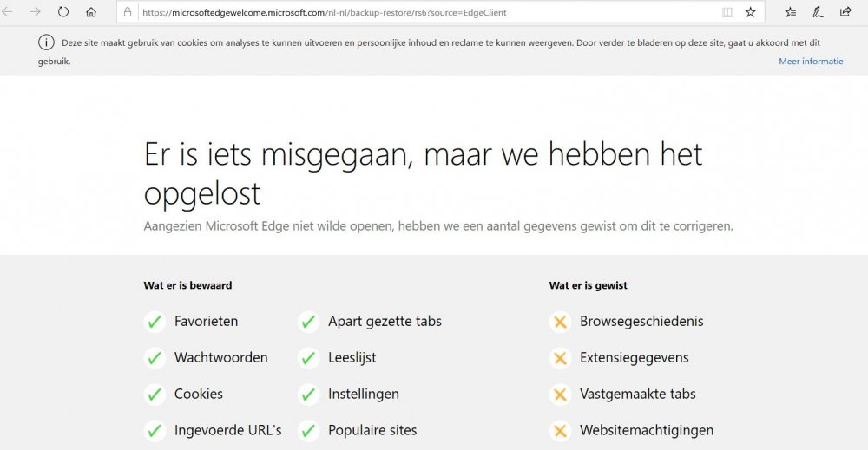Click the Cookies list item text
The height and width of the screenshot is (450, 868).
(199, 394)
